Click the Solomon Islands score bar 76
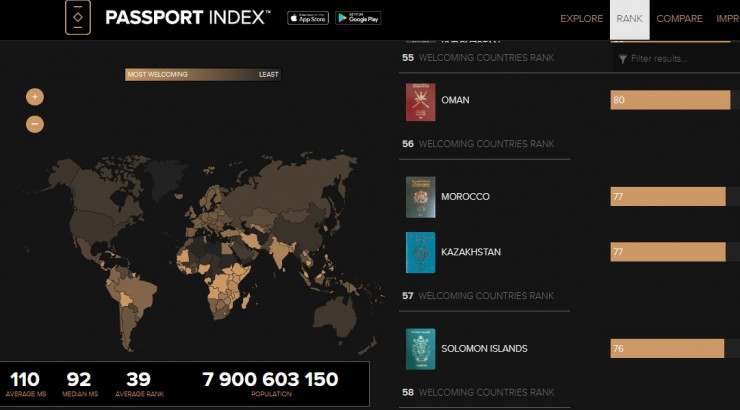Image resolution: width=740 pixels, height=410 pixels. point(666,348)
